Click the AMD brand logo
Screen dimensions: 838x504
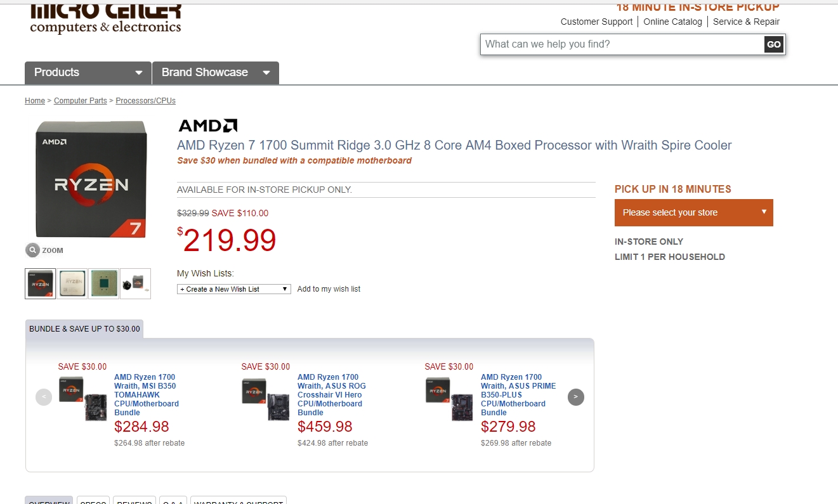coord(207,126)
